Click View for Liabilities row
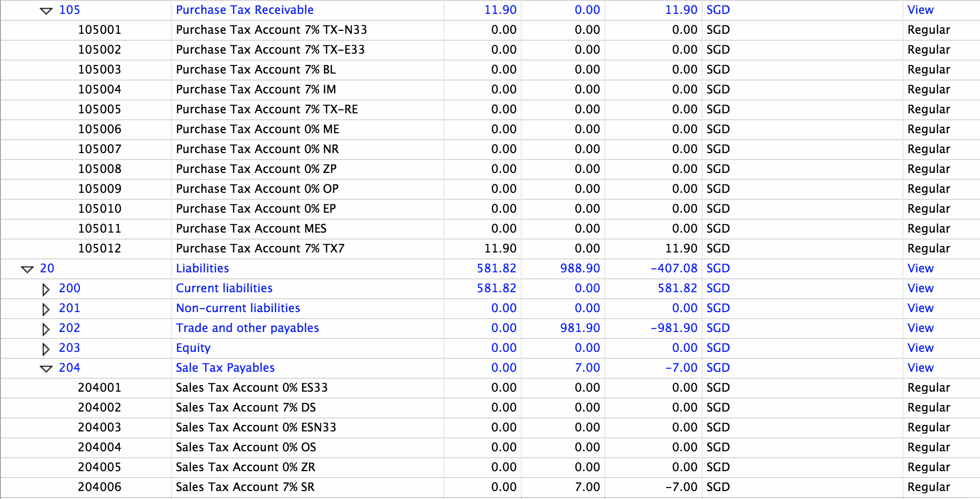The height and width of the screenshot is (499, 980). click(x=920, y=268)
